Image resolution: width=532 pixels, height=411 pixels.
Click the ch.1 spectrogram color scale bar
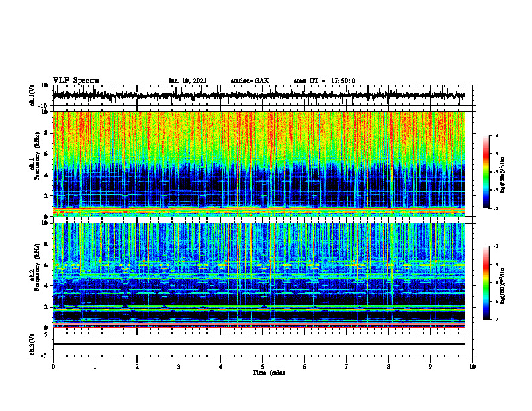click(x=486, y=172)
